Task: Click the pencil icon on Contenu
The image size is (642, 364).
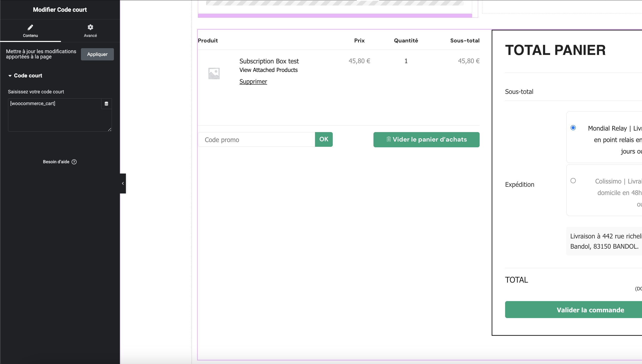Action: coord(30,27)
